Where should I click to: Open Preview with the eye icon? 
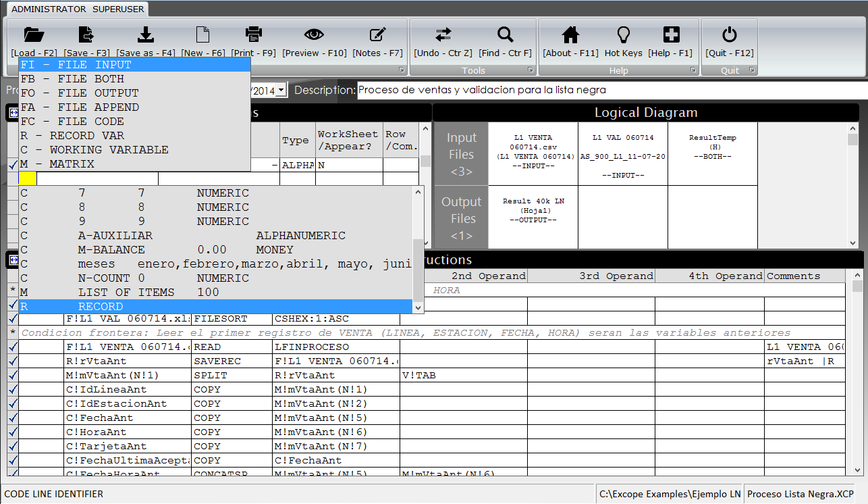click(x=315, y=34)
